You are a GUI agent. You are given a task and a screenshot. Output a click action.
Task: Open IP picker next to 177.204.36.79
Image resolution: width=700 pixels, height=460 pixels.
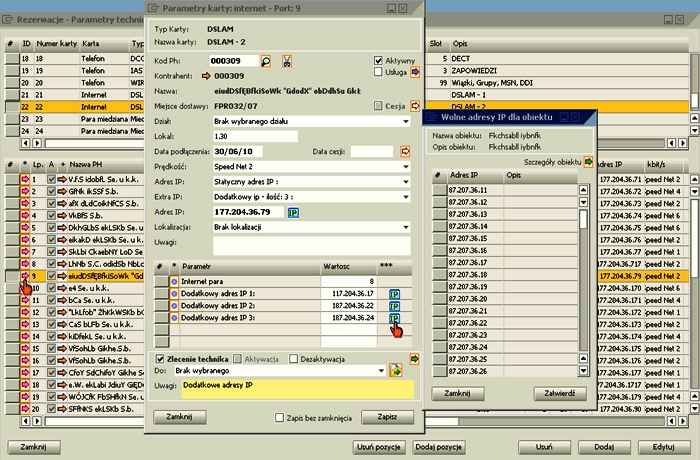pos(293,213)
